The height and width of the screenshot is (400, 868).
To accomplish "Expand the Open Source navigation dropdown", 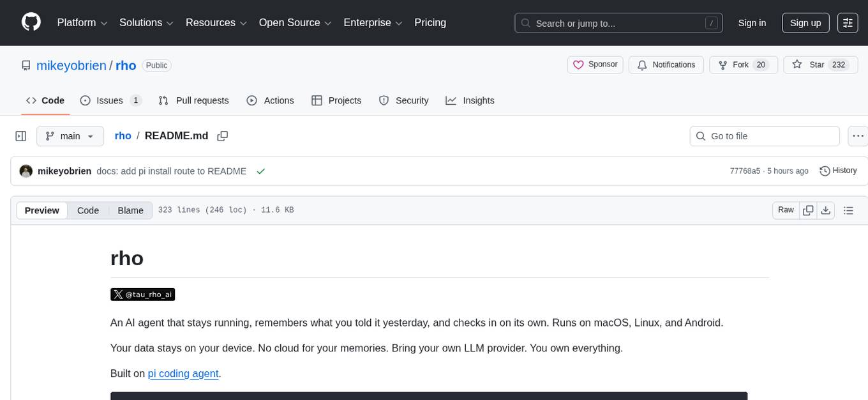I will point(294,22).
